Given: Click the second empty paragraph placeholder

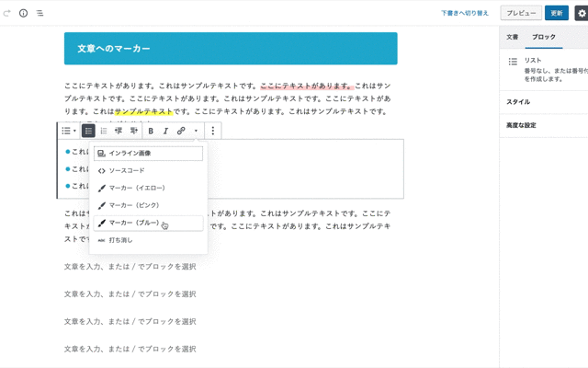Looking at the screenshot, I should pyautogui.click(x=130, y=294).
